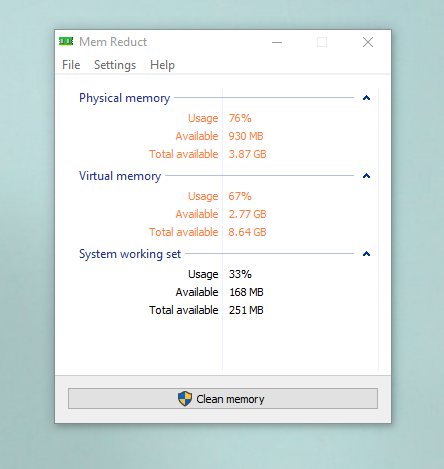Collapse the Virtual memory section
The width and height of the screenshot is (444, 469).
tap(366, 176)
